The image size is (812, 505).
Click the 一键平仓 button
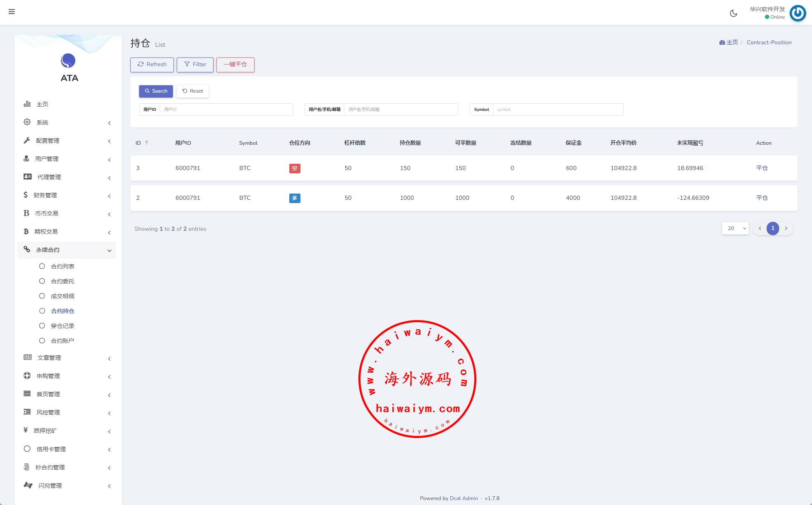[235, 65]
